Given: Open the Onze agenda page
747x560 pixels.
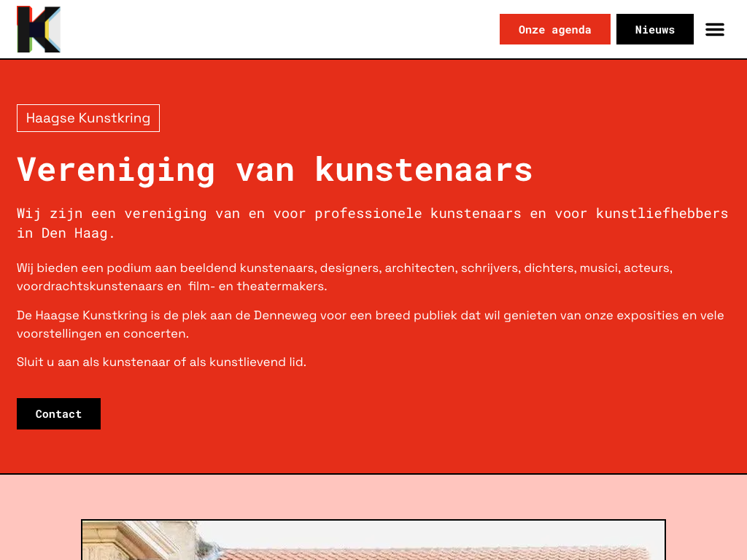Looking at the screenshot, I should pyautogui.click(x=554, y=29).
